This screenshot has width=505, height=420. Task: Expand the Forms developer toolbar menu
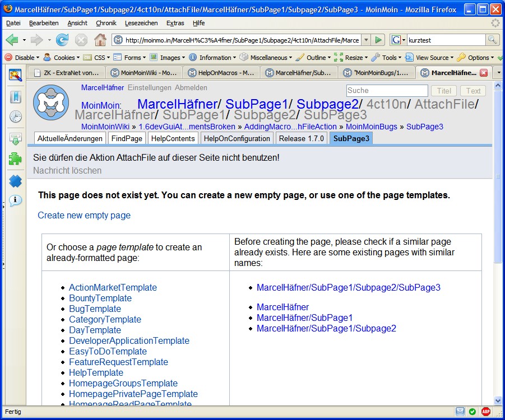[x=129, y=58]
